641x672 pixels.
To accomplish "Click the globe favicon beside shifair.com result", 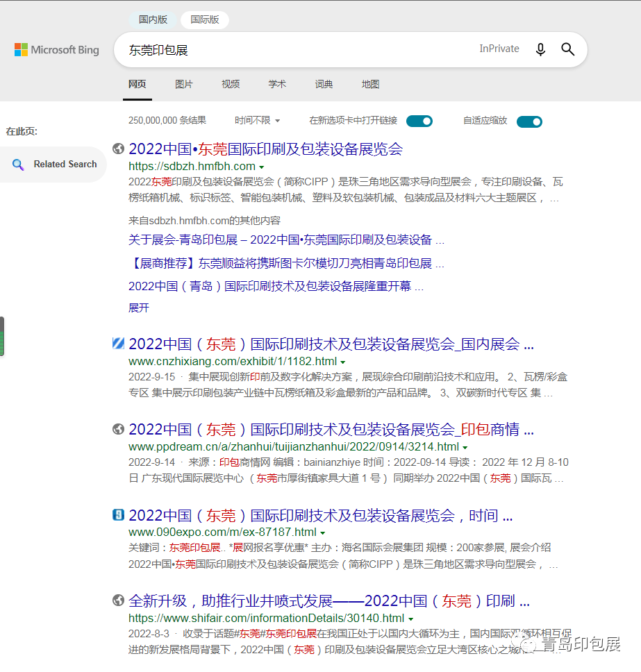I will 118,600.
